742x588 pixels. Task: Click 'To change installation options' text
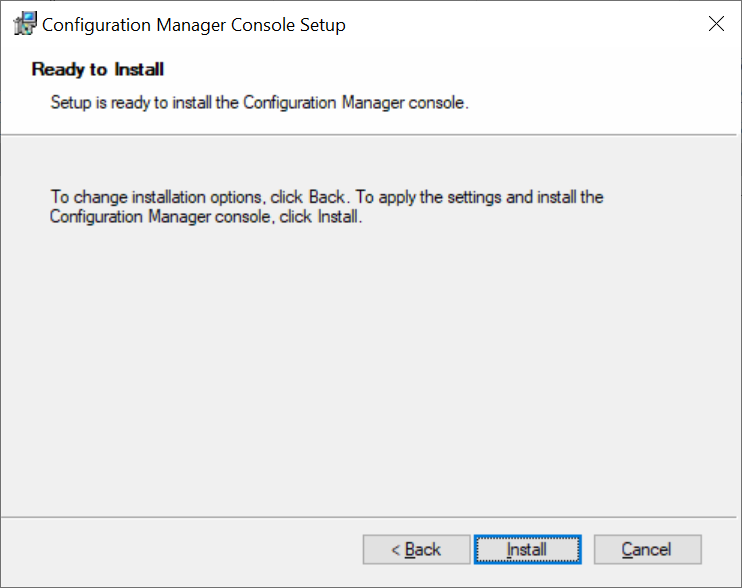156,197
